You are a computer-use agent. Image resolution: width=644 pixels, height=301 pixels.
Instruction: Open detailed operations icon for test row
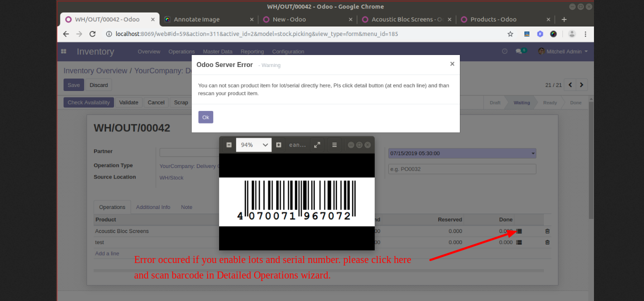pyautogui.click(x=519, y=242)
